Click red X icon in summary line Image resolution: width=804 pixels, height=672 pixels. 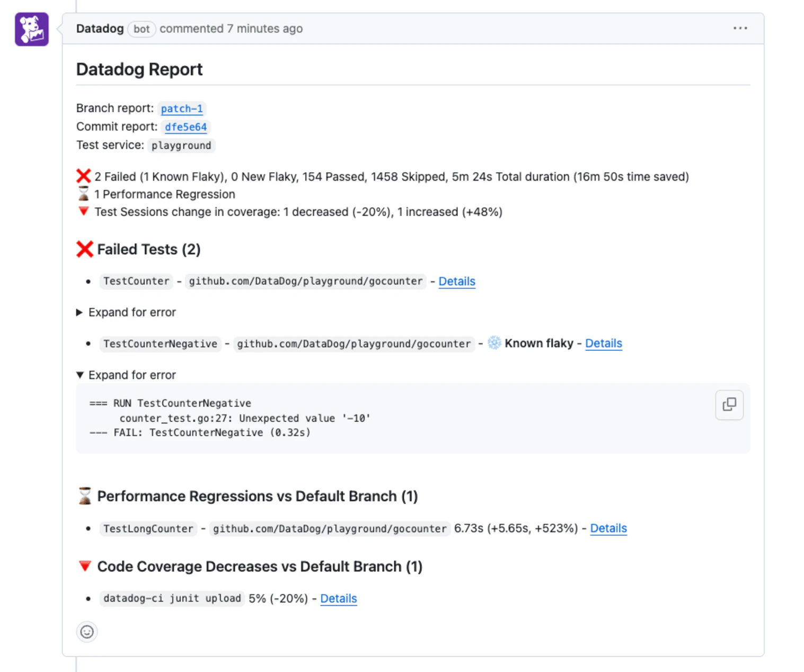click(84, 176)
